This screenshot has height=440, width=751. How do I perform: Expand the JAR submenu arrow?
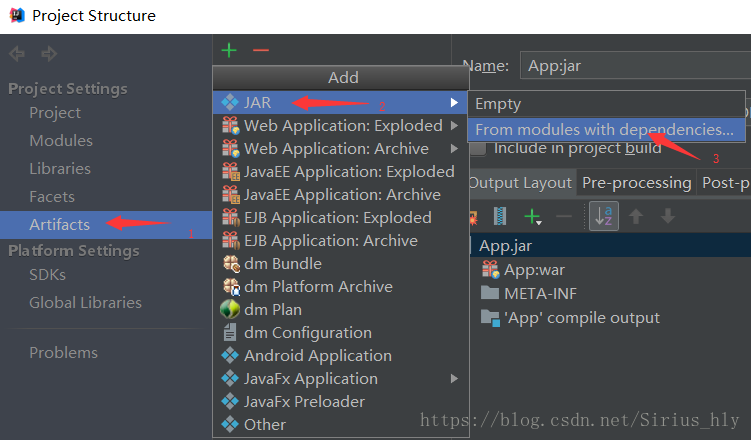[454, 102]
